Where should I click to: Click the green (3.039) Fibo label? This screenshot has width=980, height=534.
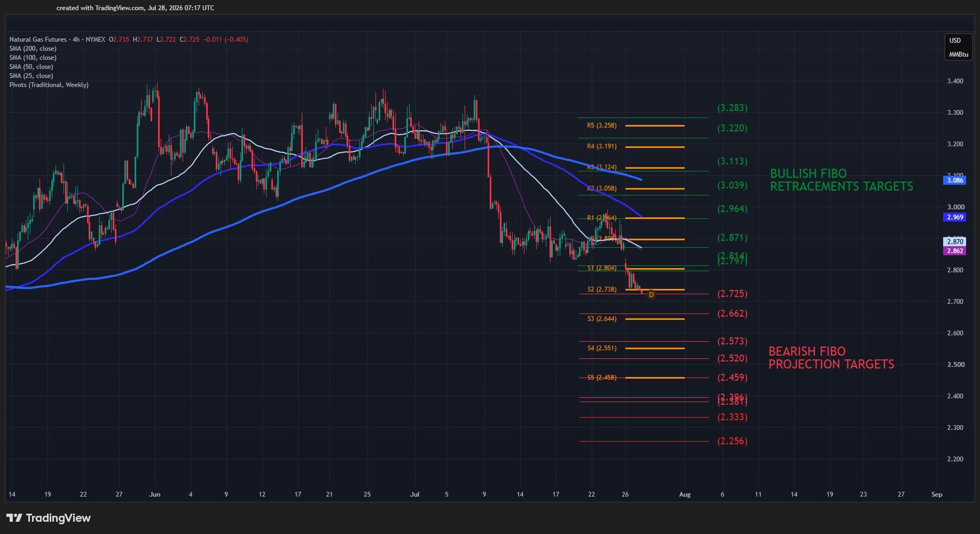(x=732, y=185)
